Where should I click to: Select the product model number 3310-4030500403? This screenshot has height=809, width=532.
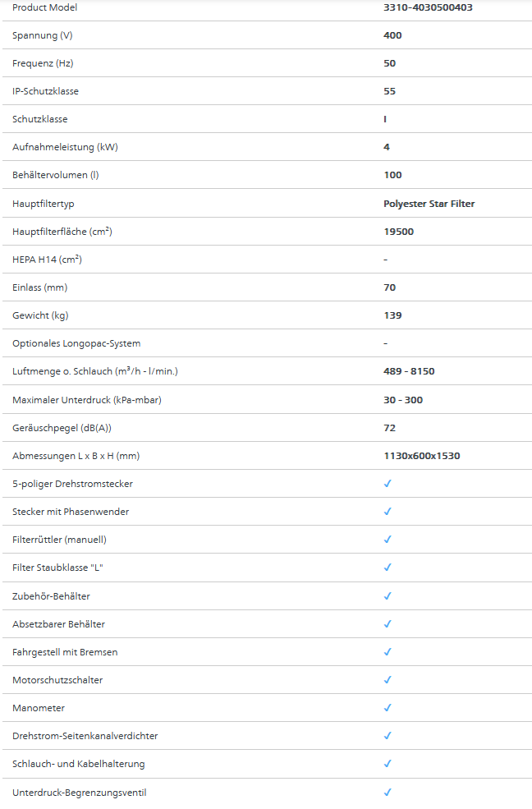pyautogui.click(x=428, y=7)
